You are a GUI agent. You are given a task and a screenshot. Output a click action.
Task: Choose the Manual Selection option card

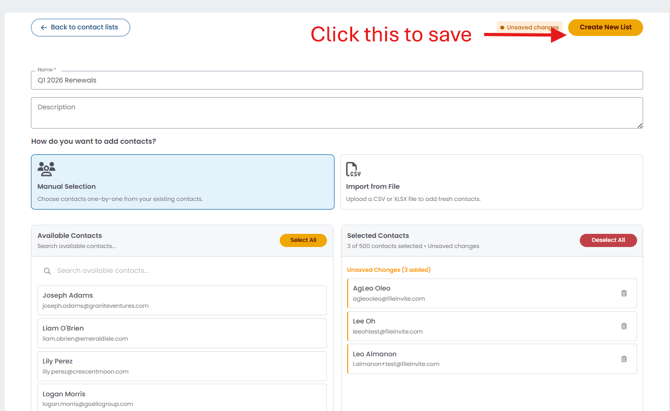click(183, 182)
